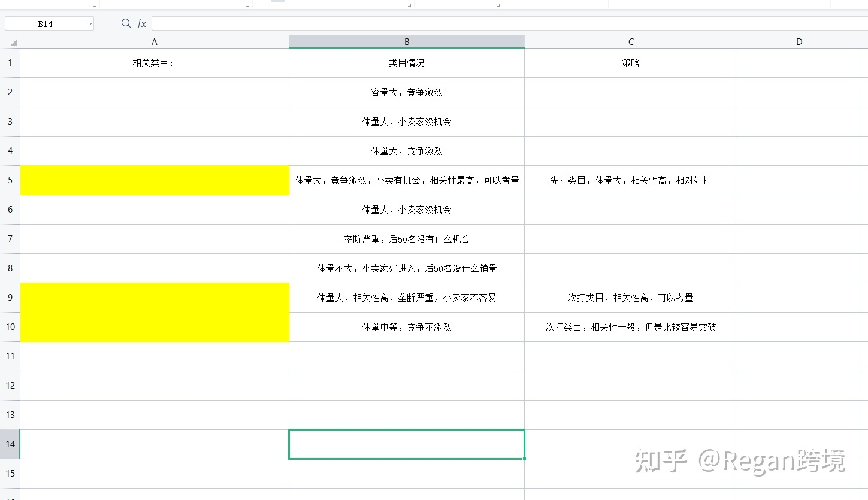This screenshot has height=500, width=868.
Task: Select column header B
Action: (406, 41)
